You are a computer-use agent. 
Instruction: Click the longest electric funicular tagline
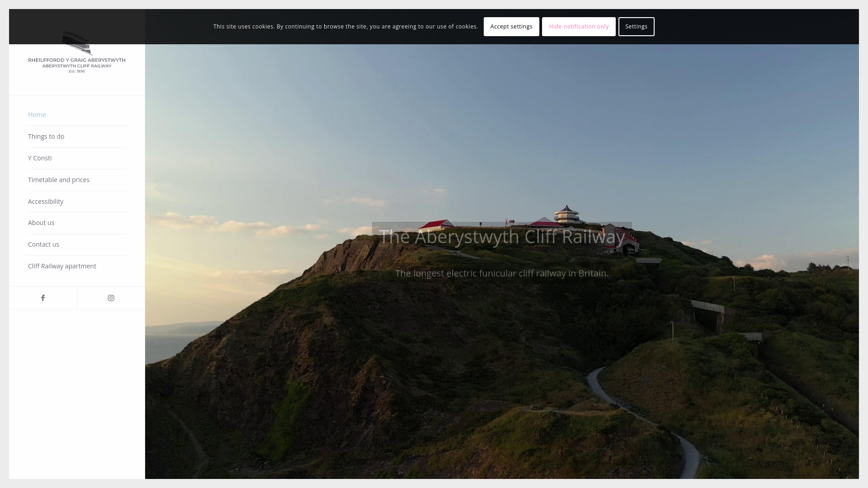tap(502, 273)
